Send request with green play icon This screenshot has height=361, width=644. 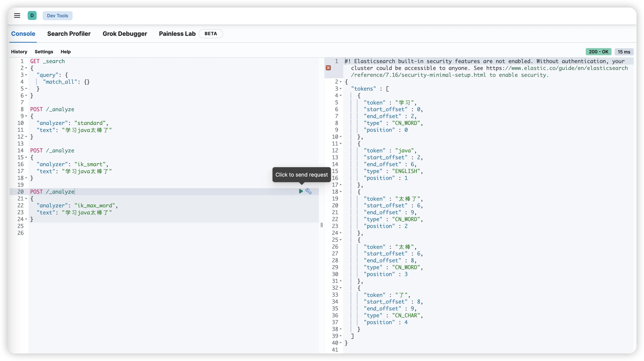[301, 191]
